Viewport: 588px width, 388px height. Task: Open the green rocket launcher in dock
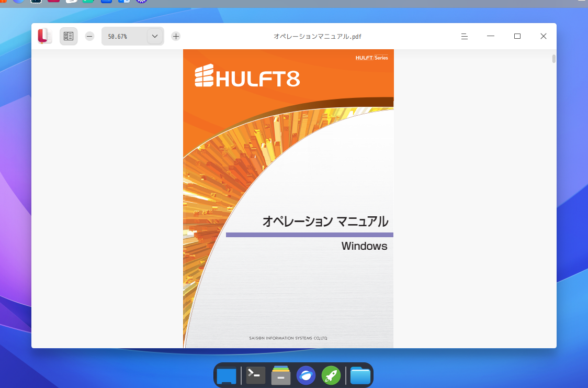click(331, 375)
